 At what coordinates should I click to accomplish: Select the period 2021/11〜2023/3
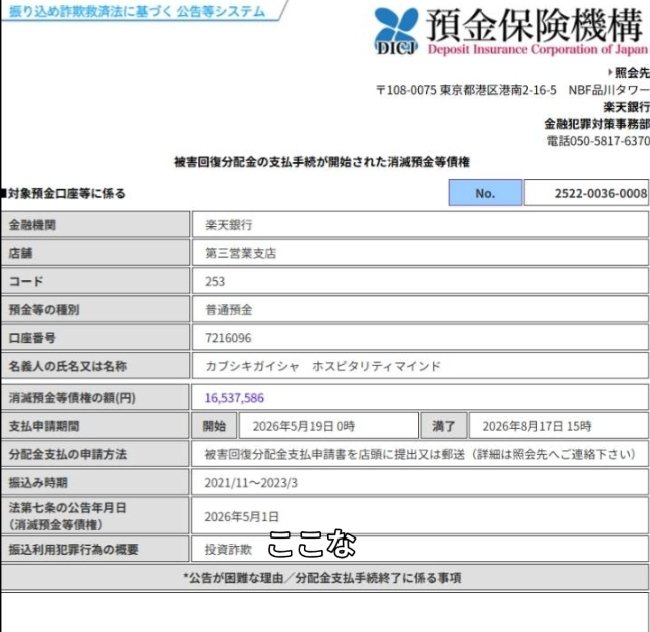tap(251, 483)
